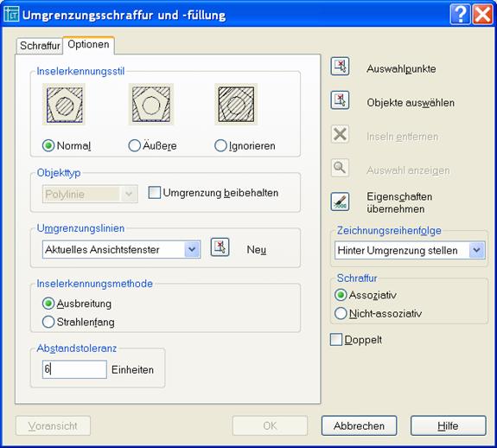Click the Auswahlpunkte pick points icon
The width and height of the screenshot is (497, 448).
click(340, 67)
